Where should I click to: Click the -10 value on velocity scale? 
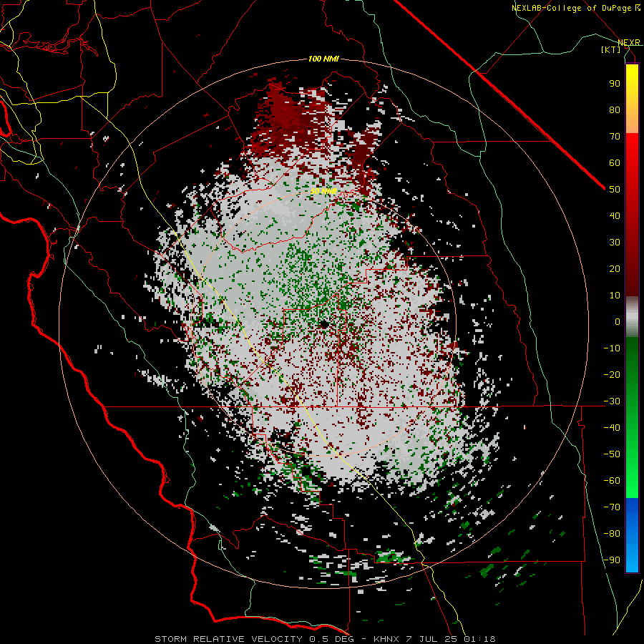(612, 348)
